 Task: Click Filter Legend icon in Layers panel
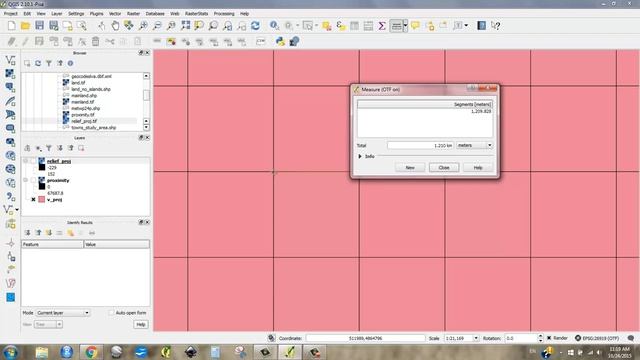(49, 148)
